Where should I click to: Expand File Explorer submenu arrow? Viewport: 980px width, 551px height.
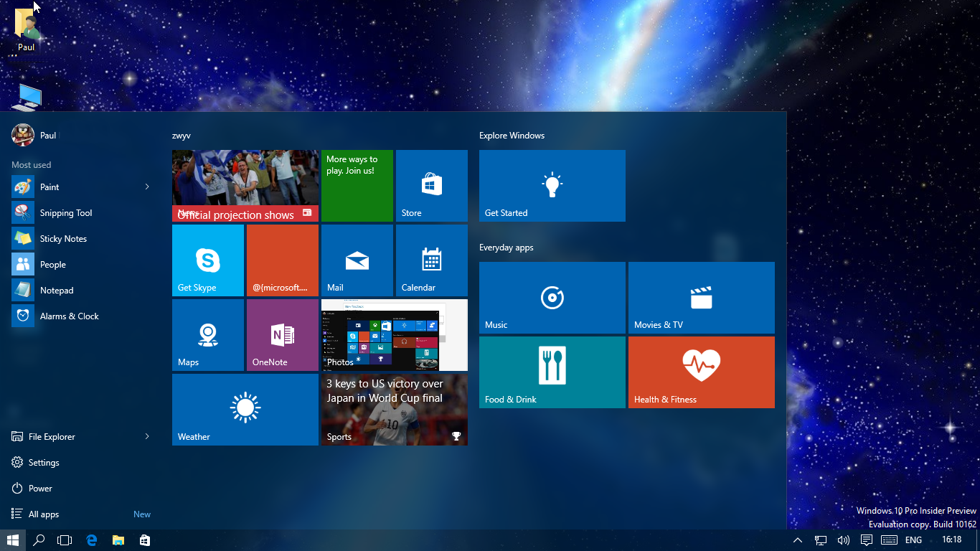(x=147, y=437)
